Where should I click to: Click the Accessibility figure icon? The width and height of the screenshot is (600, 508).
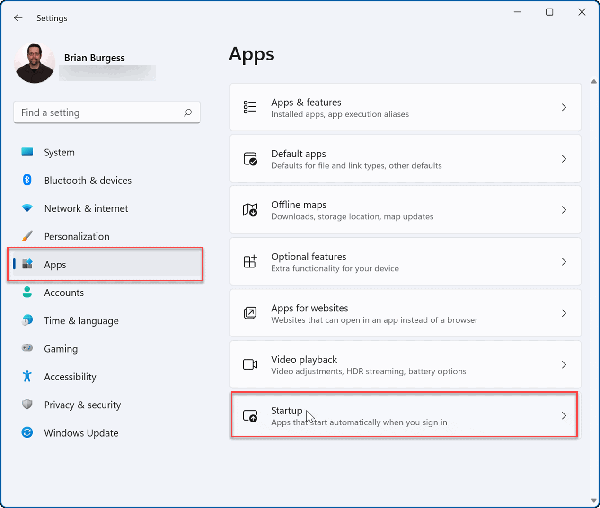pos(27,376)
